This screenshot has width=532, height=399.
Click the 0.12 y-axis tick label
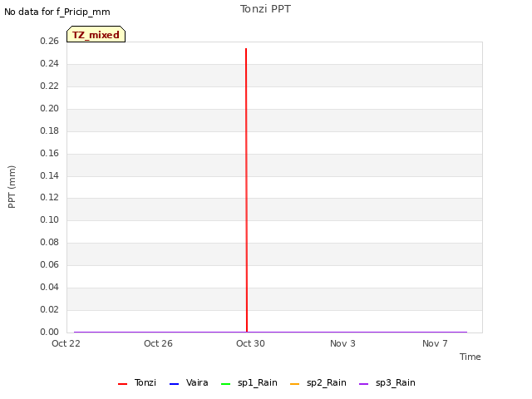pyautogui.click(x=49, y=197)
